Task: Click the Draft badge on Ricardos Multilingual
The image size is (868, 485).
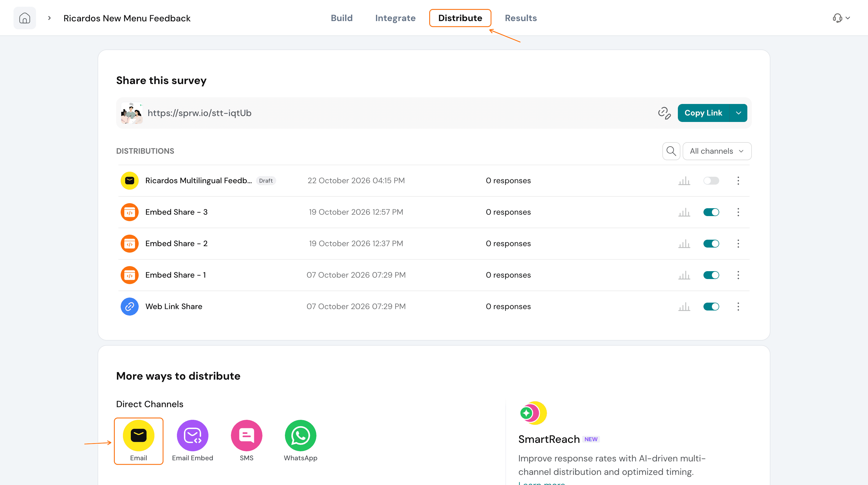Action: point(266,181)
